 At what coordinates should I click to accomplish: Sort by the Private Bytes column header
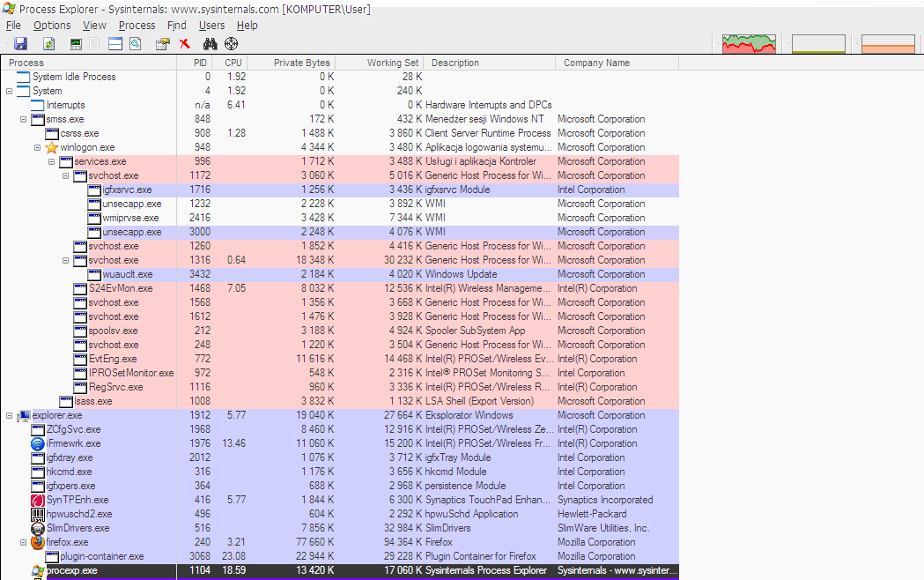pos(292,63)
